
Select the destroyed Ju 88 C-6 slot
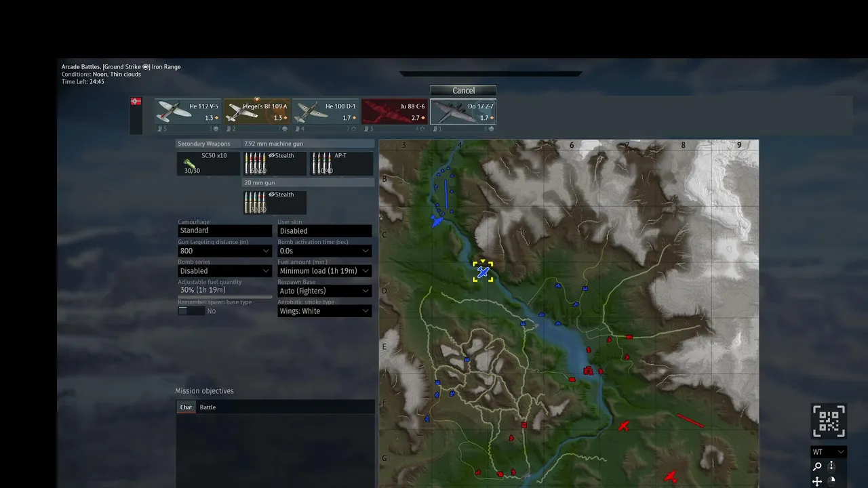click(395, 112)
